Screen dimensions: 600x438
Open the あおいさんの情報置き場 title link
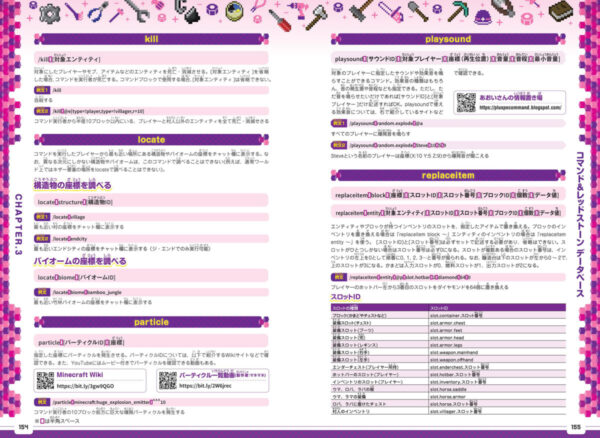[511, 98]
